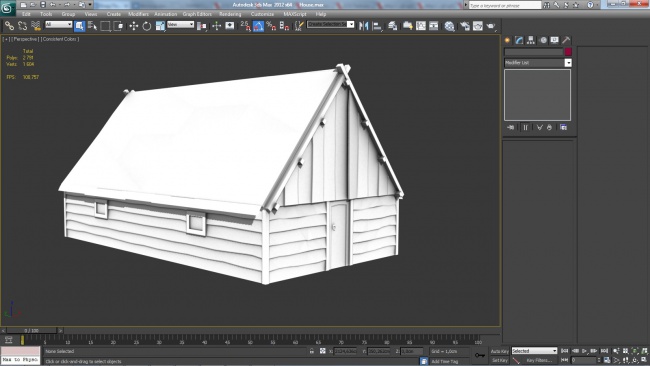Open the Modifiers menu
The width and height of the screenshot is (650, 366).
138,14
